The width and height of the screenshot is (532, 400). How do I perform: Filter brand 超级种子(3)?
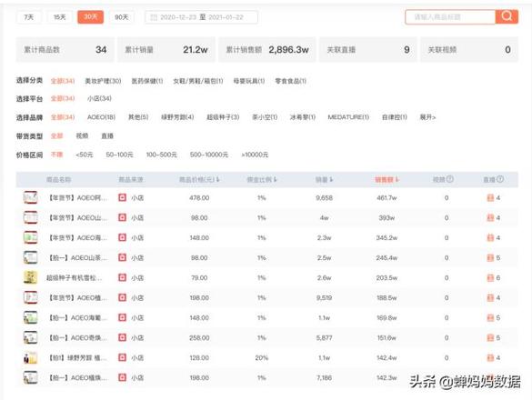point(223,117)
